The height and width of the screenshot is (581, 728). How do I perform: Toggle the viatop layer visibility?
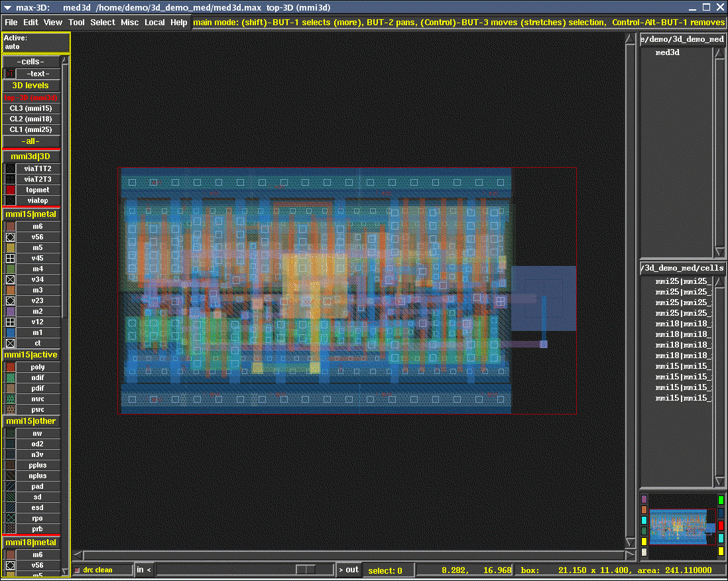(x=9, y=200)
